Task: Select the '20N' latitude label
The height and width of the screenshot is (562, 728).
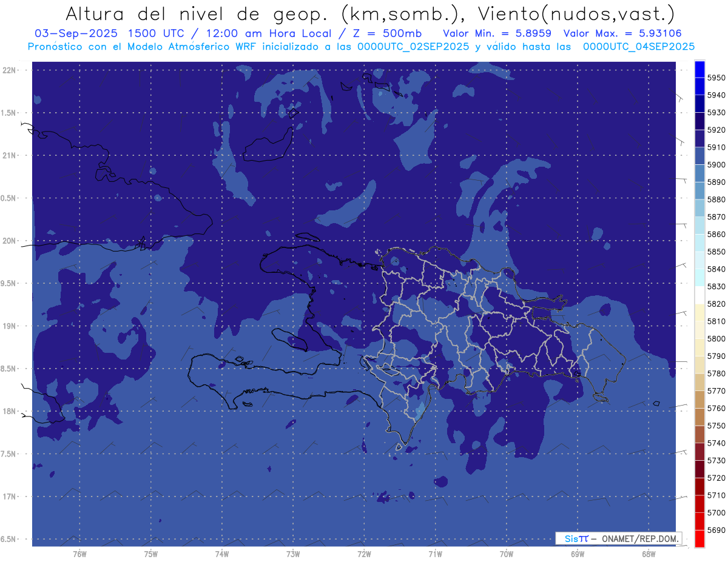Action: pos(10,241)
